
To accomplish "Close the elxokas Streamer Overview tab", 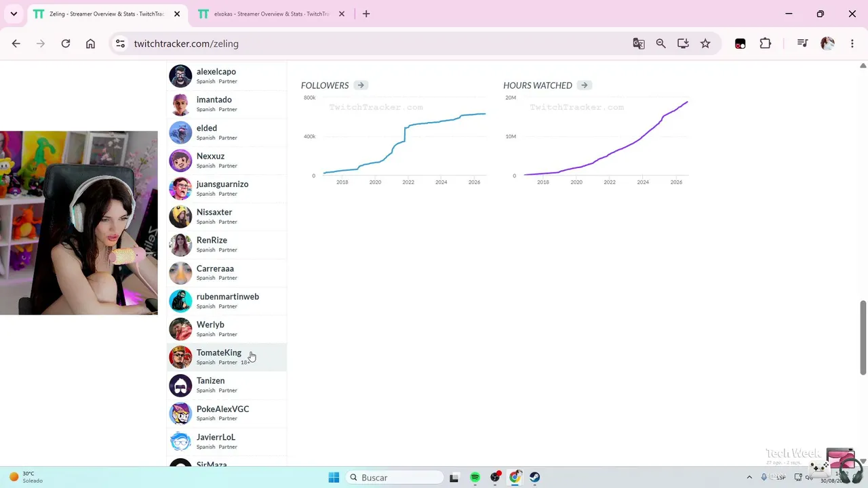I will pos(342,14).
